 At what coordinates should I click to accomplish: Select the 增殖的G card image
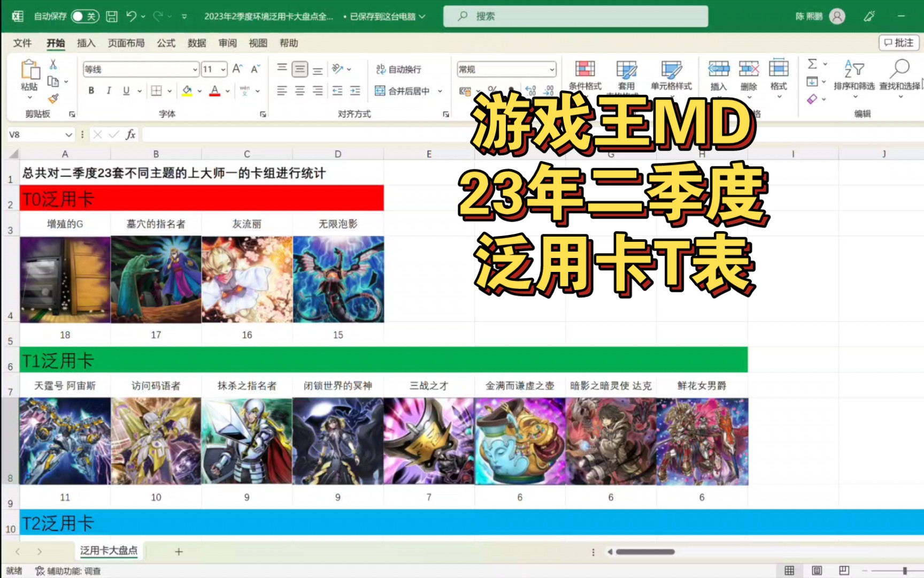coord(65,279)
